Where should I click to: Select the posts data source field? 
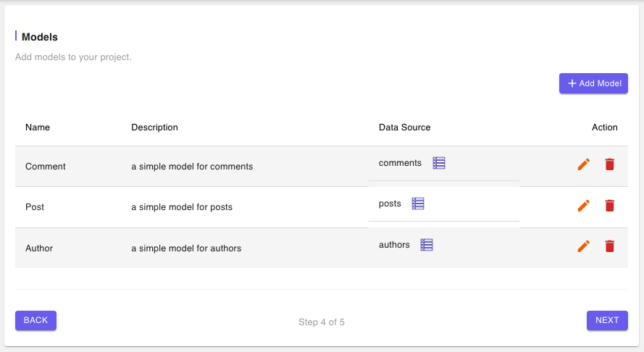tap(444, 204)
